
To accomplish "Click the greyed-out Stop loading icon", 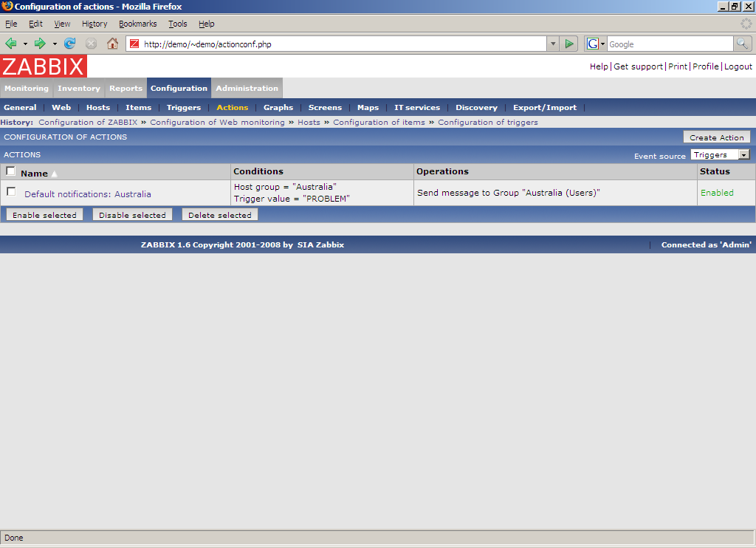I will click(x=91, y=44).
